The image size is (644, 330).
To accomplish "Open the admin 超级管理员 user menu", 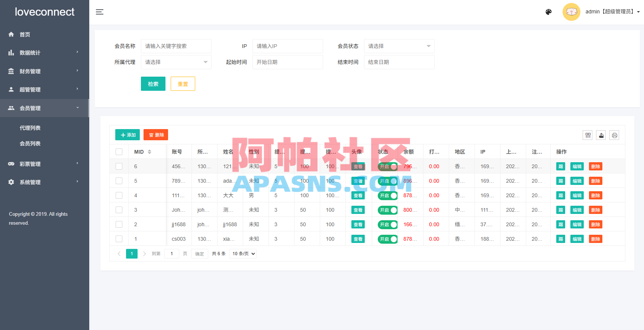I will 612,12.
